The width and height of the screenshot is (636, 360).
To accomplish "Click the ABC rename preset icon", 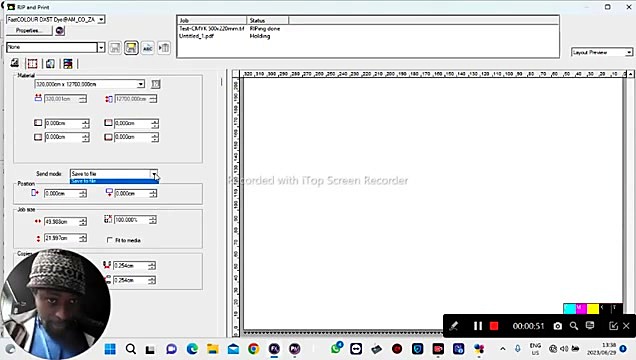I will (x=148, y=48).
